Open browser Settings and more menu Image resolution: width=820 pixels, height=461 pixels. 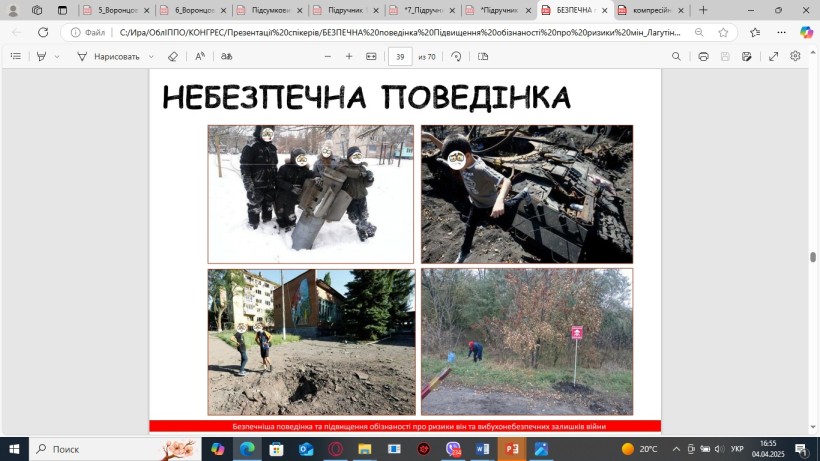point(781,32)
